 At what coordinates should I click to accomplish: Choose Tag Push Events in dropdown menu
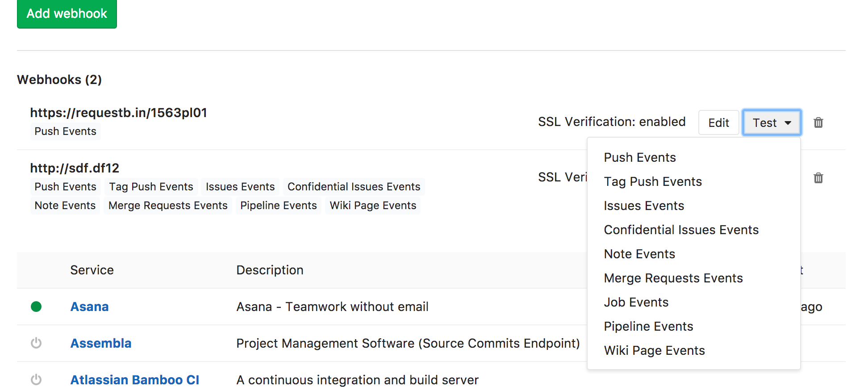click(652, 181)
